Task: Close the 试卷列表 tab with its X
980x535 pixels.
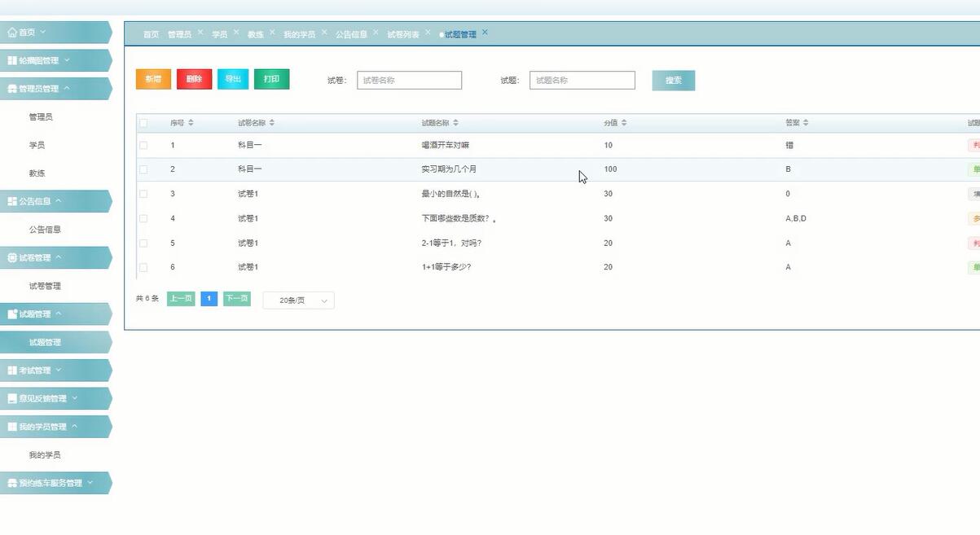Action: [428, 33]
